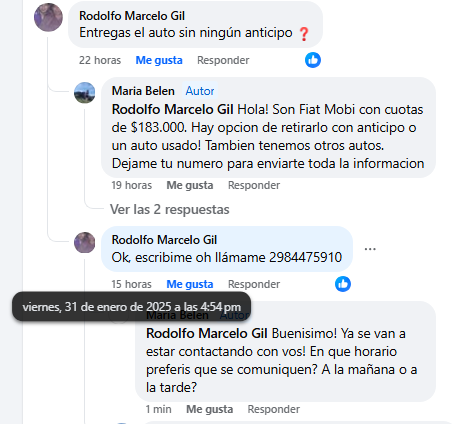Open Rodolfo's avatar beside phone number comment
455x424 pixels.
tap(84, 243)
